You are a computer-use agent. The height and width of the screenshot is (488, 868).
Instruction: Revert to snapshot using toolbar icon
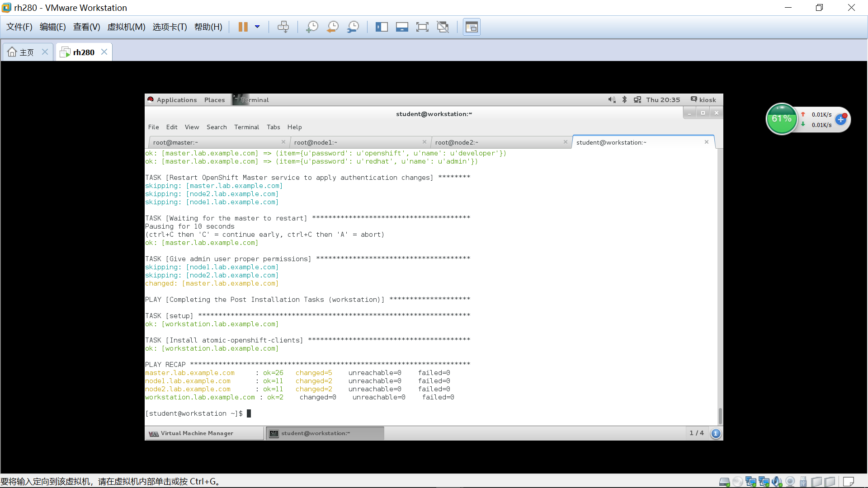333,27
